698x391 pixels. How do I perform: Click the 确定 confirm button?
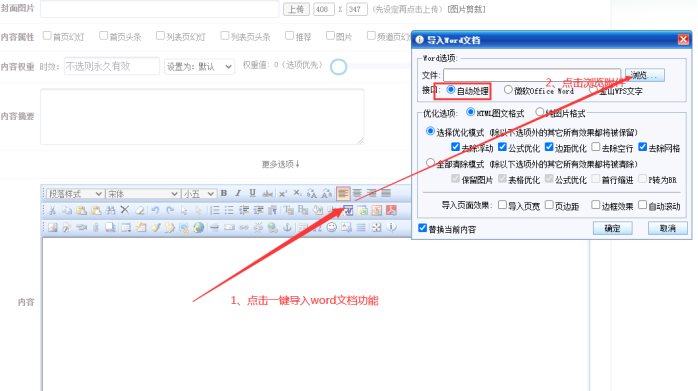(613, 228)
